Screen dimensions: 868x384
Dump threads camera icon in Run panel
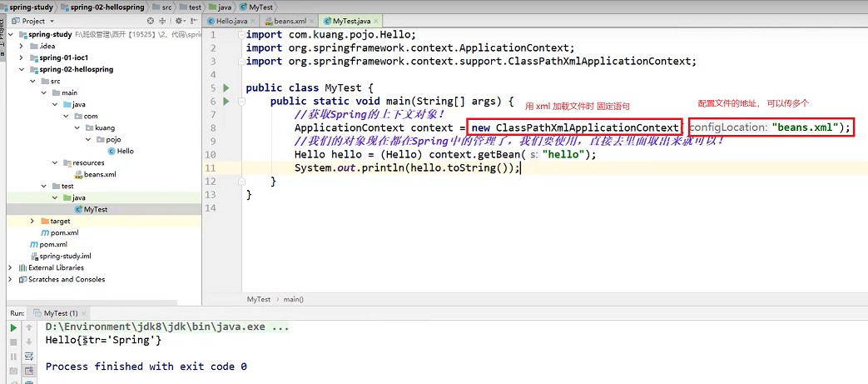(x=14, y=371)
